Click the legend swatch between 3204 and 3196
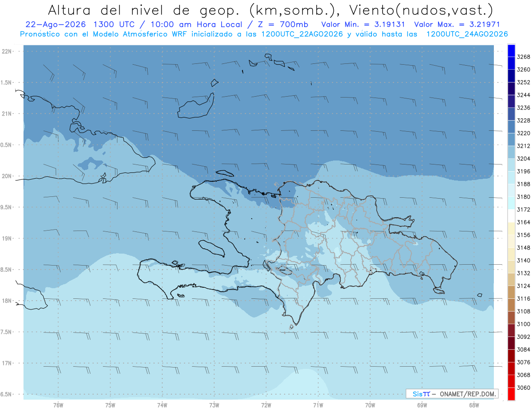 (x=511, y=165)
